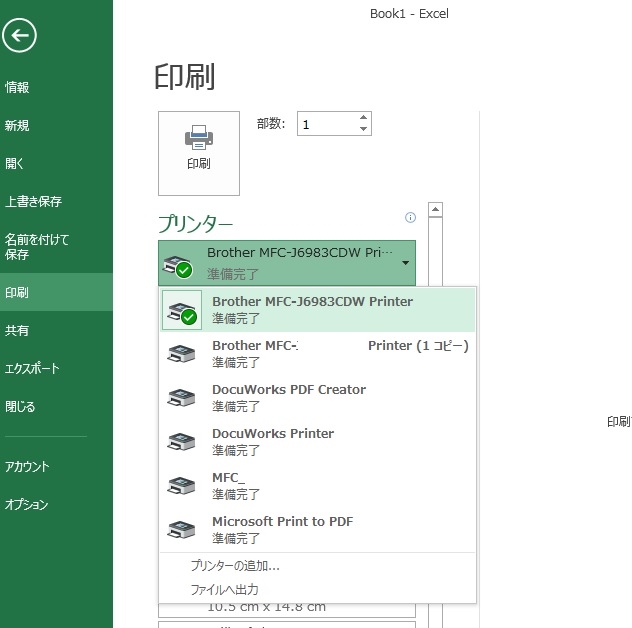Select DocuWorks PDF Creator

point(318,398)
